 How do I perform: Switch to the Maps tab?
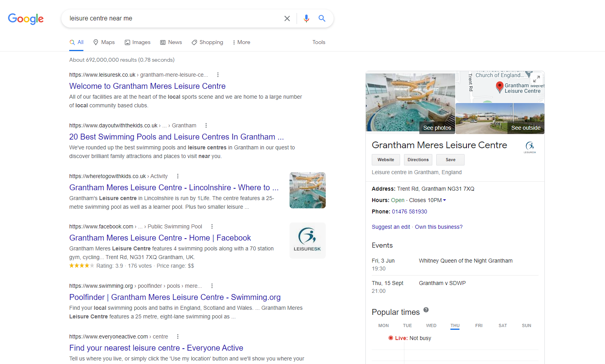tap(104, 42)
